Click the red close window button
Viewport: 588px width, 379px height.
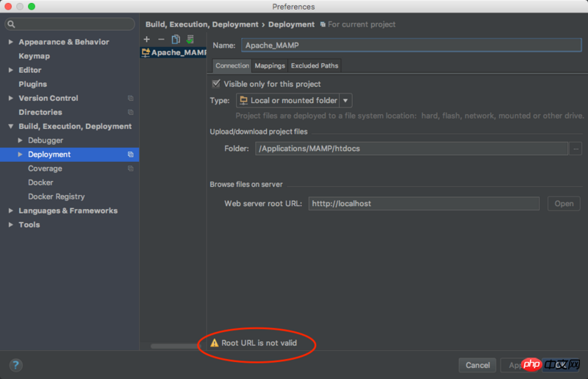(x=8, y=7)
